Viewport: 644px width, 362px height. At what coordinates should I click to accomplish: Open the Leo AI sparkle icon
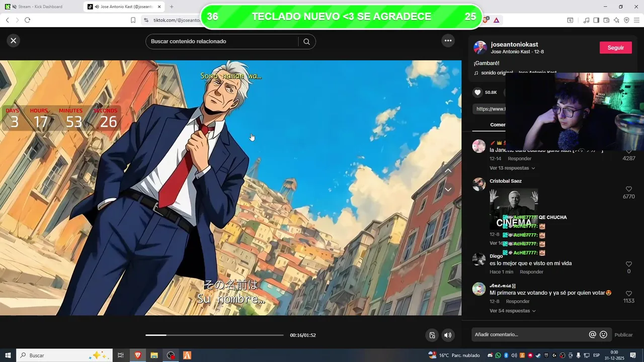[x=616, y=20]
